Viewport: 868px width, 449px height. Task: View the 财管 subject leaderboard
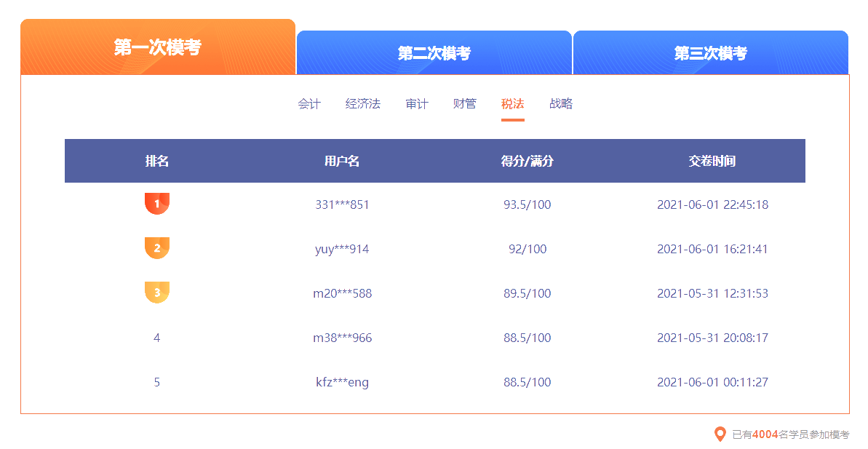pos(463,104)
